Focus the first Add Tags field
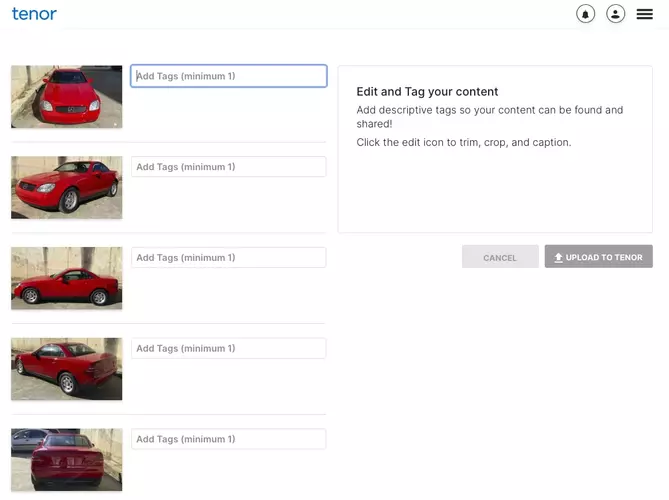669x500 pixels. tap(228, 76)
